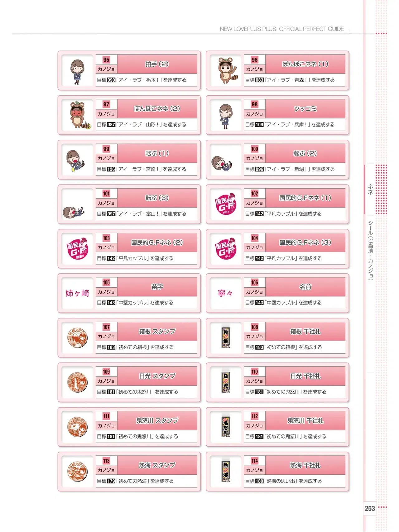Select the tanuki costume Nene sticker, entry 96
The height and width of the screenshot is (532, 399).
point(227,70)
